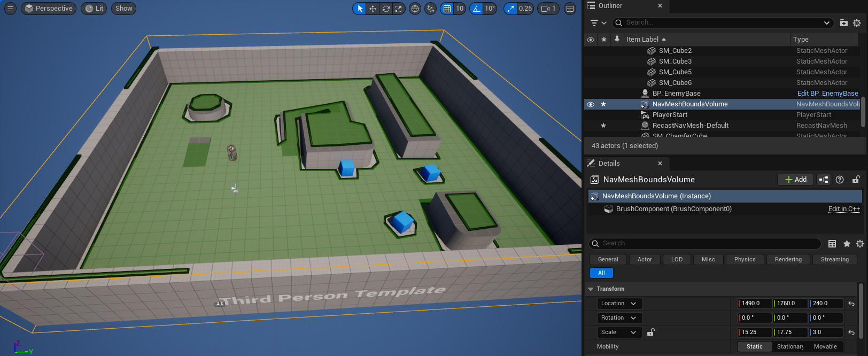The image size is (868, 356).
Task: Close the Details tab
Action: 660,164
